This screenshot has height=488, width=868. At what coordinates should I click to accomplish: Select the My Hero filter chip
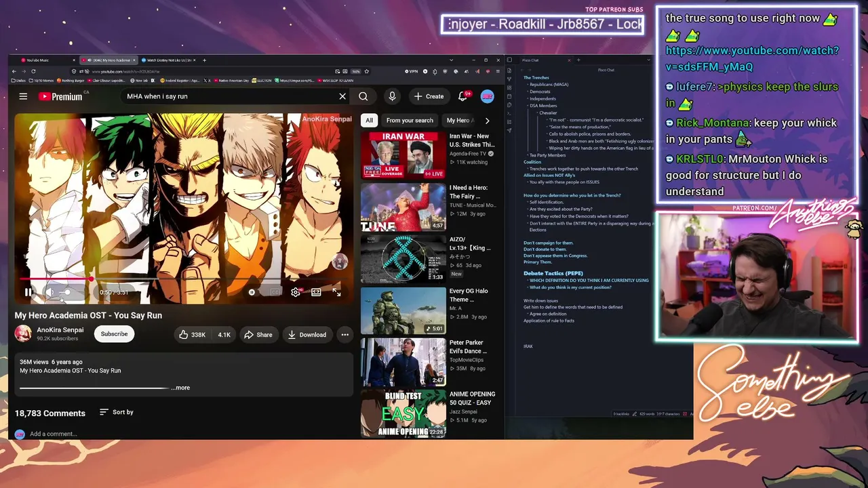(x=460, y=121)
